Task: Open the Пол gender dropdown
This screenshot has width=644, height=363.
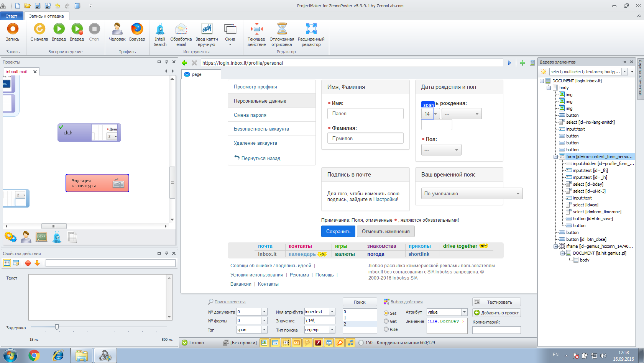Action: 441,150
